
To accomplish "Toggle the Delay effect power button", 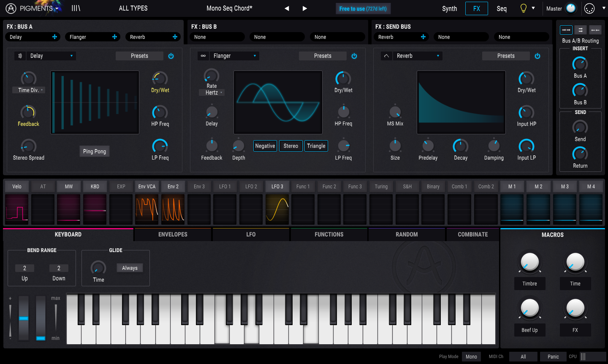I will [171, 56].
